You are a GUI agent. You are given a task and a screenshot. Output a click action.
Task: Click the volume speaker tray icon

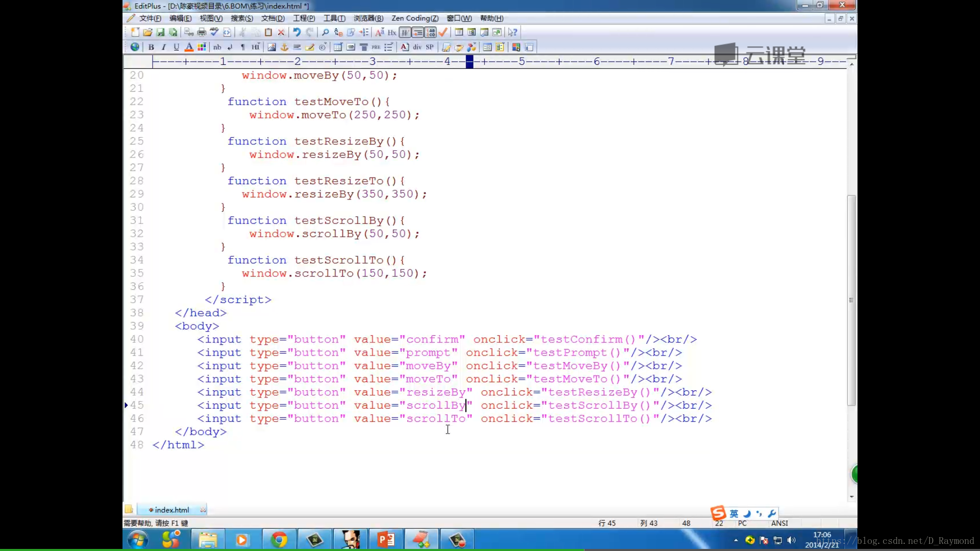coord(792,540)
